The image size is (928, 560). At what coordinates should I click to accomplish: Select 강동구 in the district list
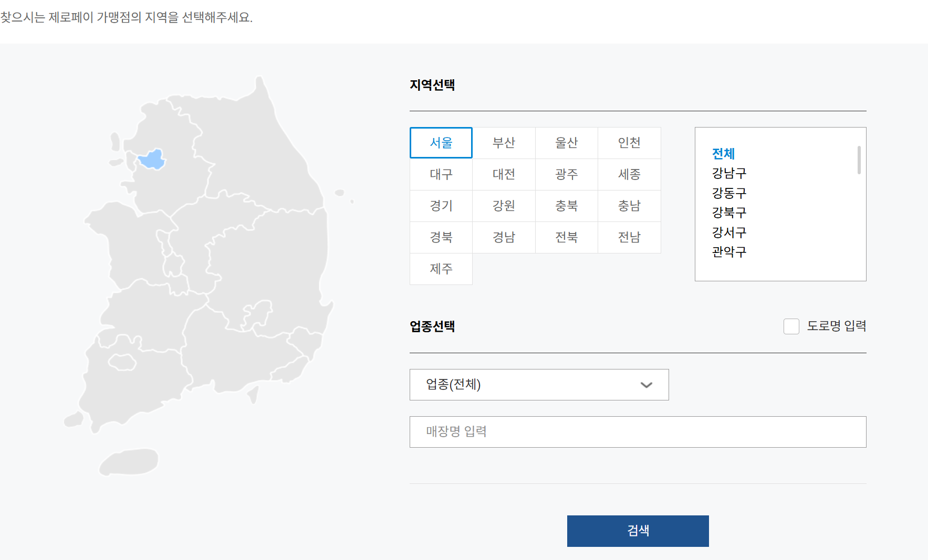click(729, 193)
